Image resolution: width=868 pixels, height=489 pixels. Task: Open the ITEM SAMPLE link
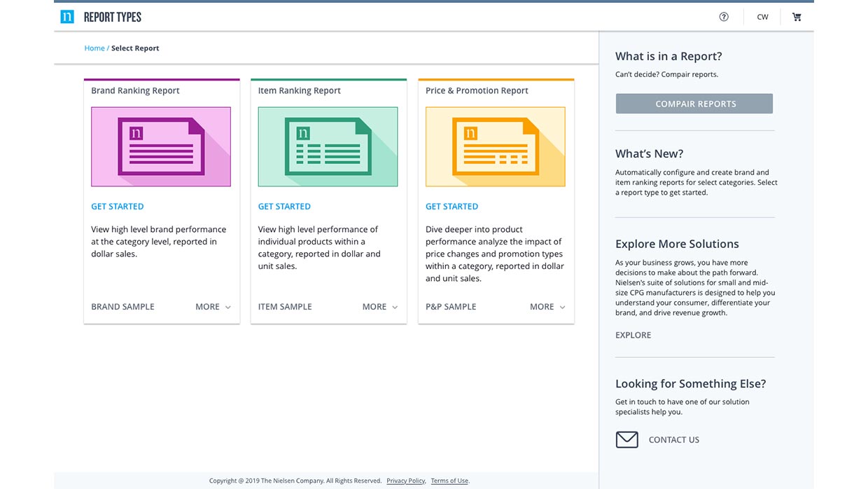(x=285, y=307)
